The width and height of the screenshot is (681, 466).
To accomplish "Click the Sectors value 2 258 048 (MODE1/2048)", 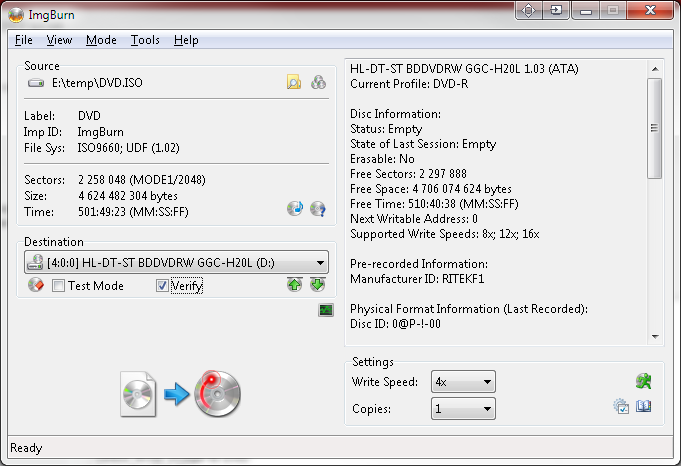I will pos(142,180).
